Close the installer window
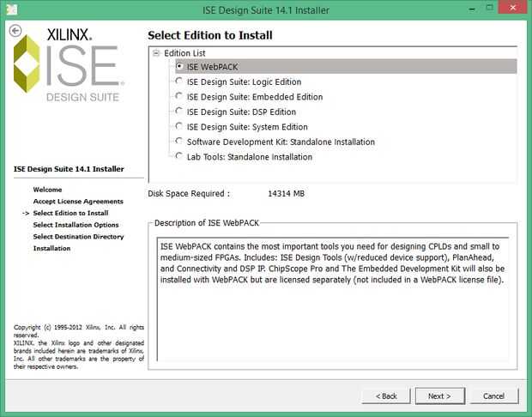Screen dimensions: 532x417 tap(512, 8)
